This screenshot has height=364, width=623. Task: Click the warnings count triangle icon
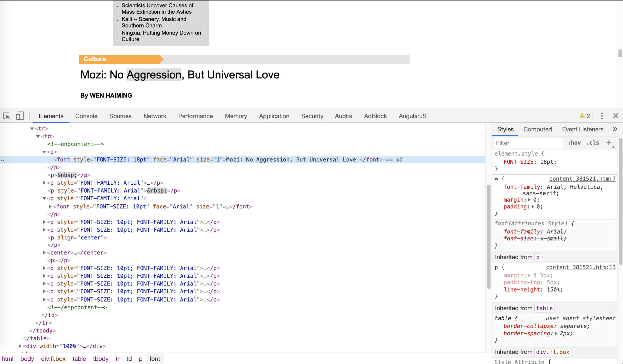[x=582, y=116]
